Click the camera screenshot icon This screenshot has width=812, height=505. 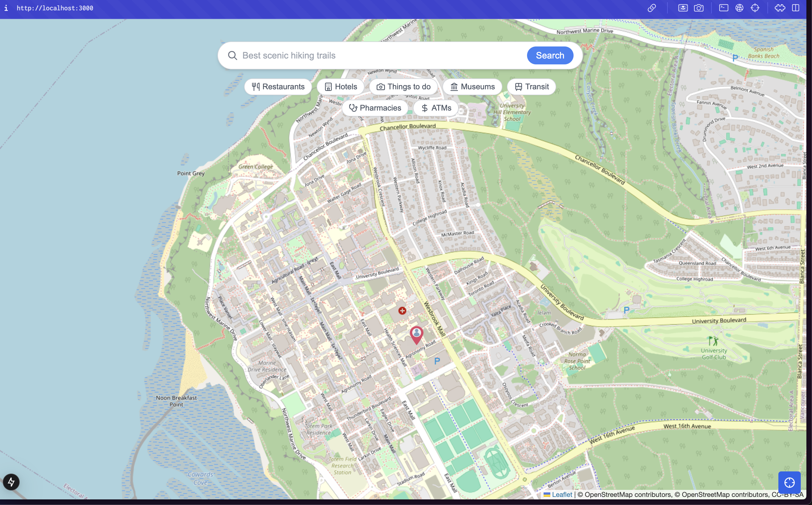(x=698, y=8)
